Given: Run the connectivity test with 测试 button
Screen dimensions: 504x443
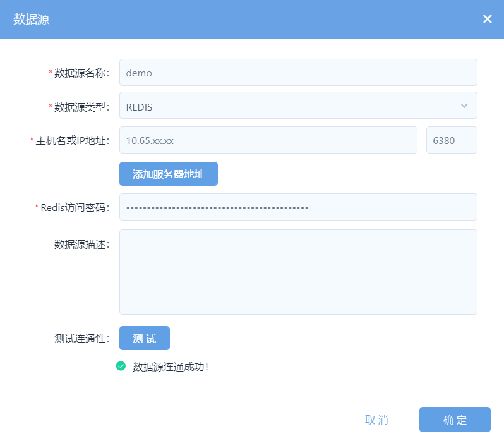Looking at the screenshot, I should point(145,338).
